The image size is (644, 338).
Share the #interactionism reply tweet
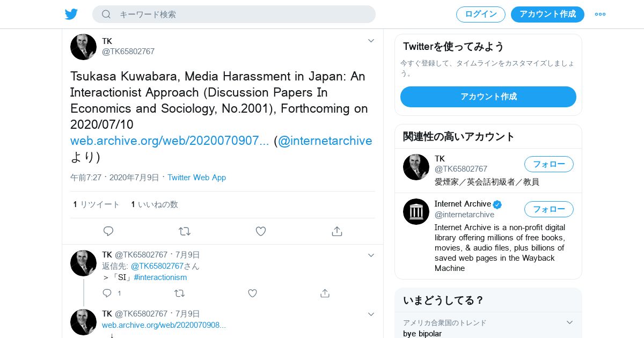click(x=325, y=293)
